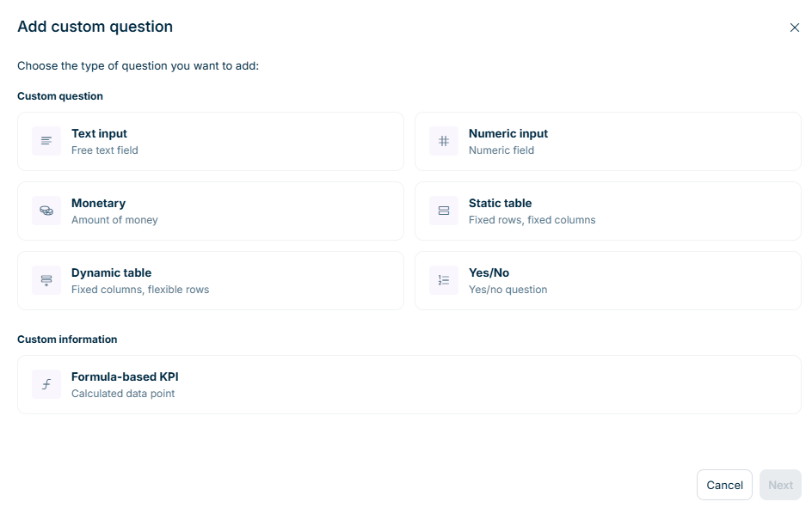Click the 'Numeric field' description
Screen dimensions: 812x514
(x=501, y=150)
